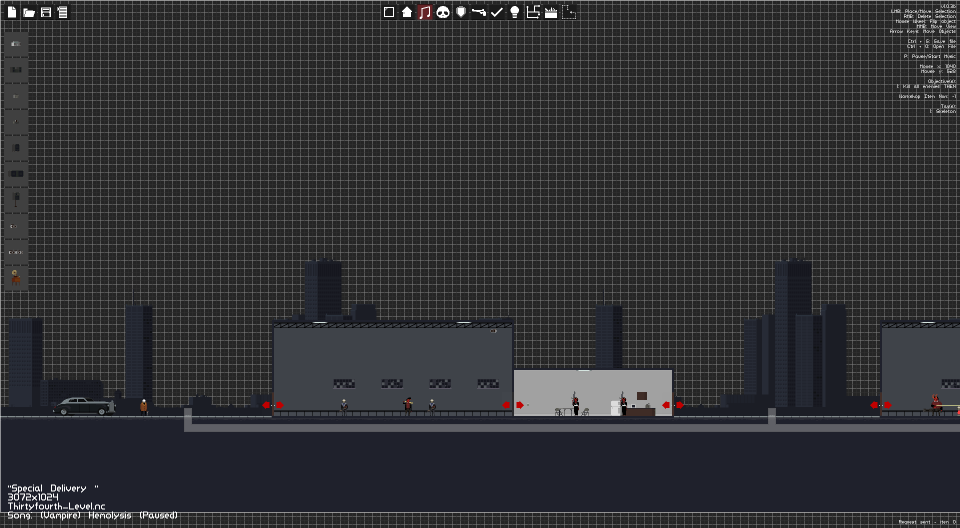
Task: Select the room layout tool
Action: tap(533, 12)
